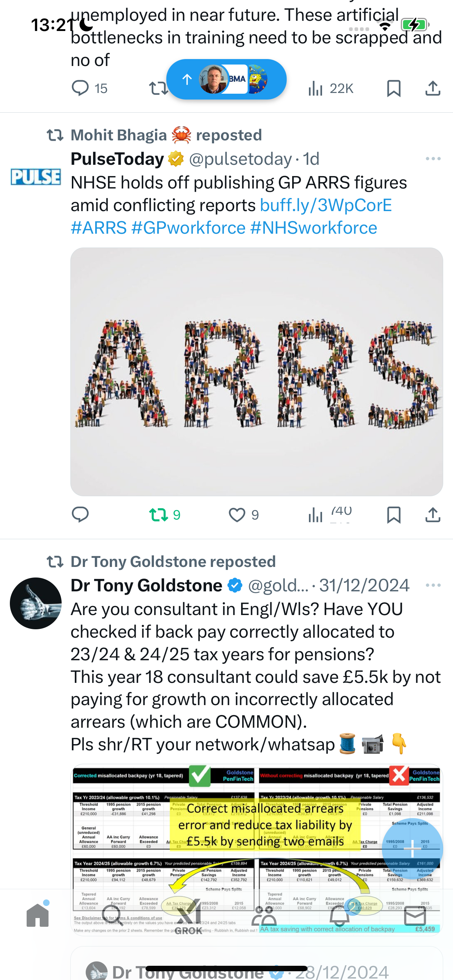
Task: View PulseToday profile avatar
Action: [36, 176]
